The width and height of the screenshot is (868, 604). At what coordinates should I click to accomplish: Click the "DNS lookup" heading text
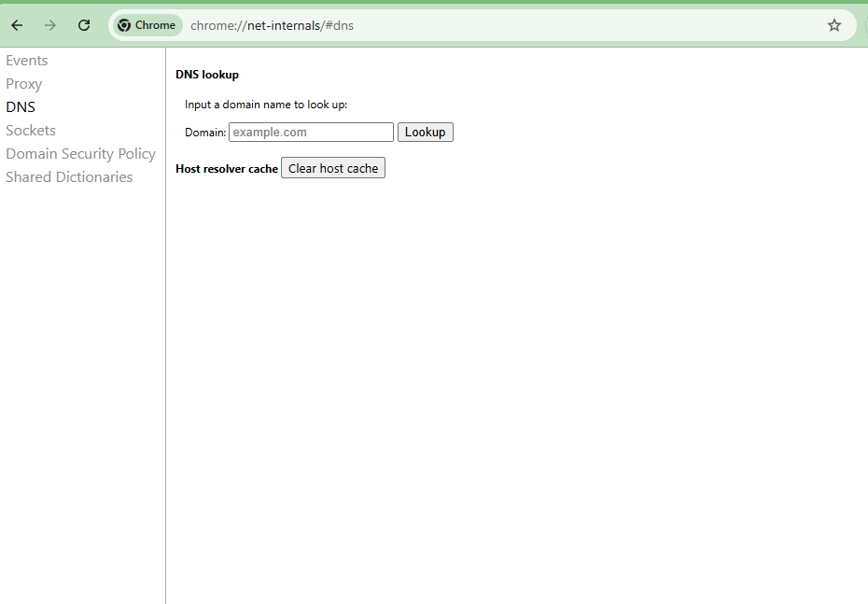coord(207,75)
